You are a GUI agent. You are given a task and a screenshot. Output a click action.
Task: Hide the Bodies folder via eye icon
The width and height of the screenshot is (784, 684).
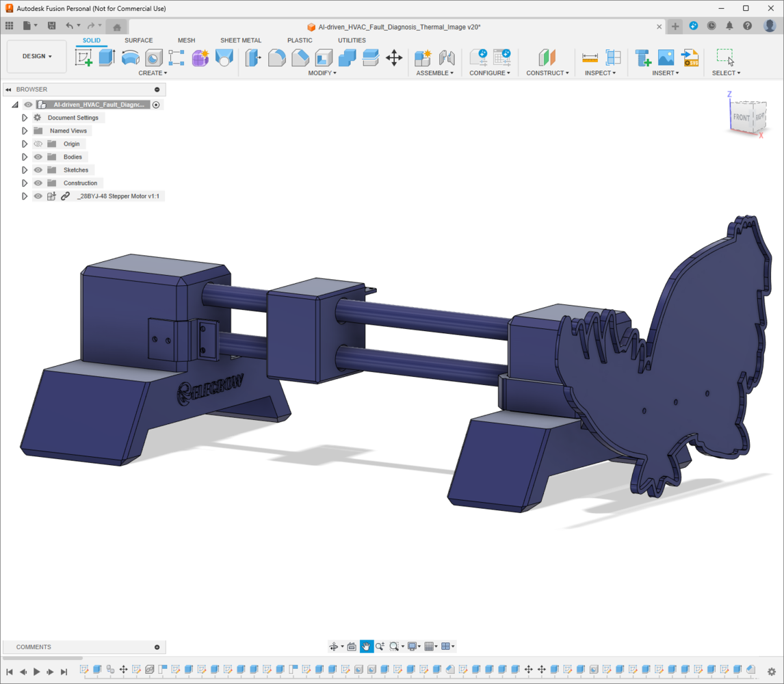point(38,157)
